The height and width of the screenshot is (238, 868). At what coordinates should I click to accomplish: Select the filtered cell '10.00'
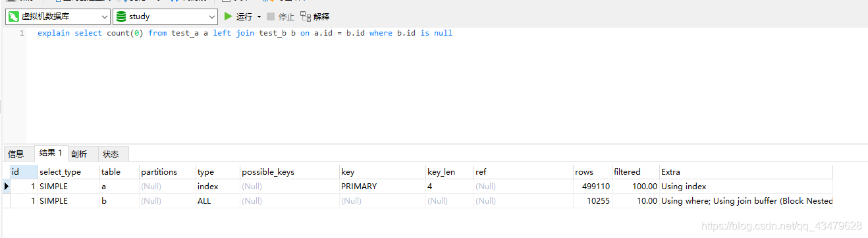coord(636,200)
